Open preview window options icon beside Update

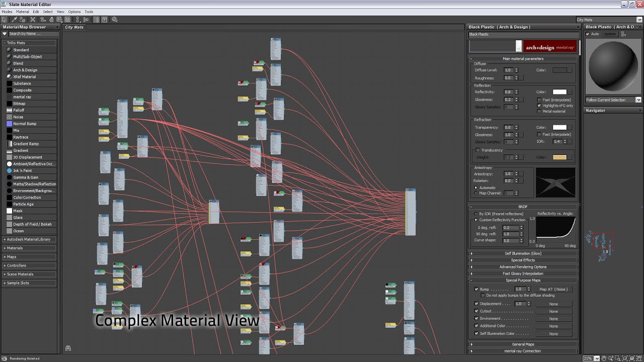623,34
